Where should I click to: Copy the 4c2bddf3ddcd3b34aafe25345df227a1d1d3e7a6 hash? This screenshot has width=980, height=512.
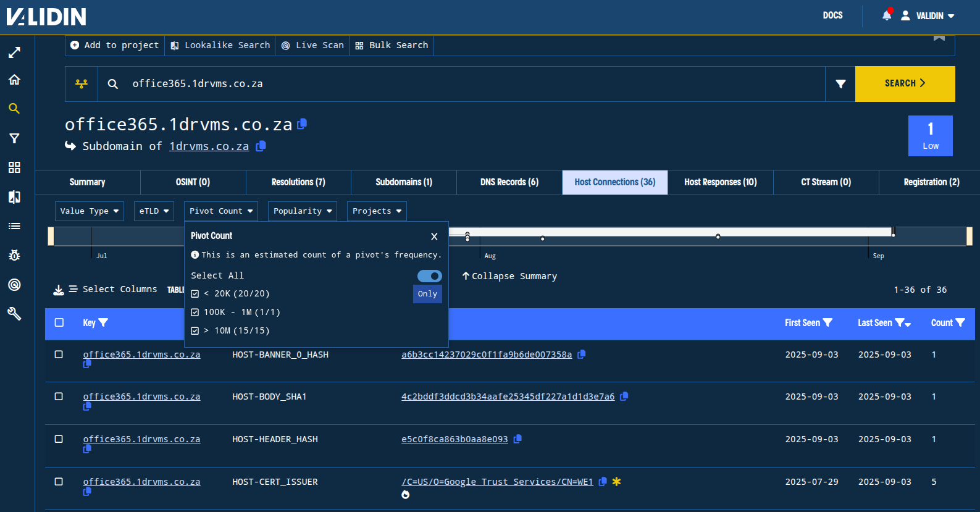[624, 397]
